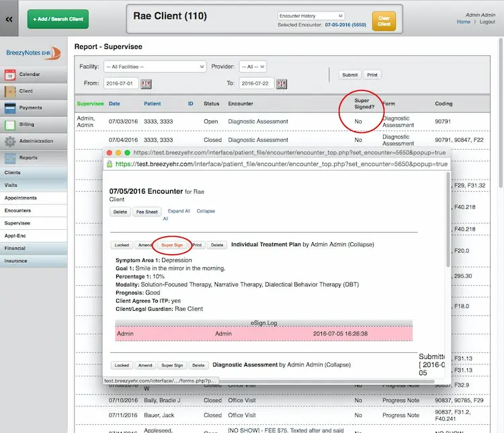Open Insurance reports section

(34, 261)
